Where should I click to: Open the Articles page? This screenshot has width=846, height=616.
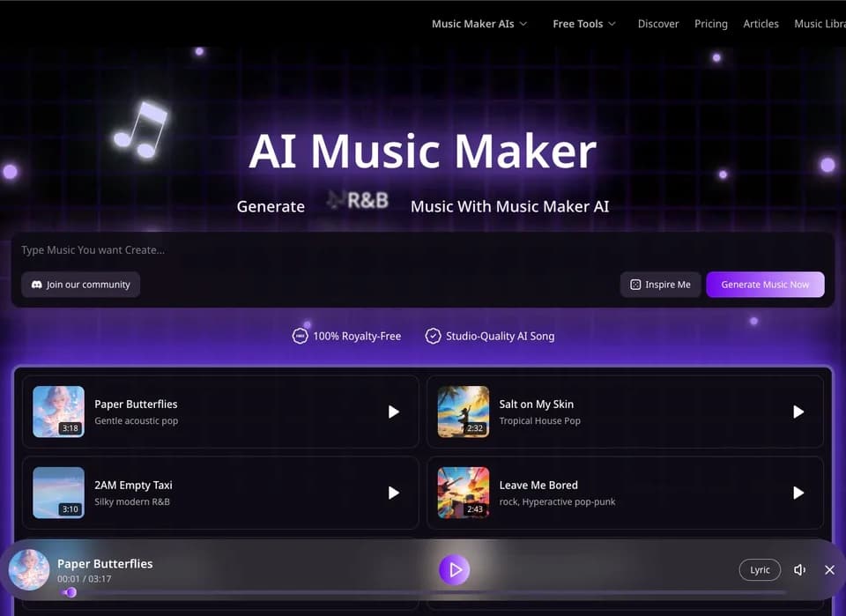click(761, 24)
